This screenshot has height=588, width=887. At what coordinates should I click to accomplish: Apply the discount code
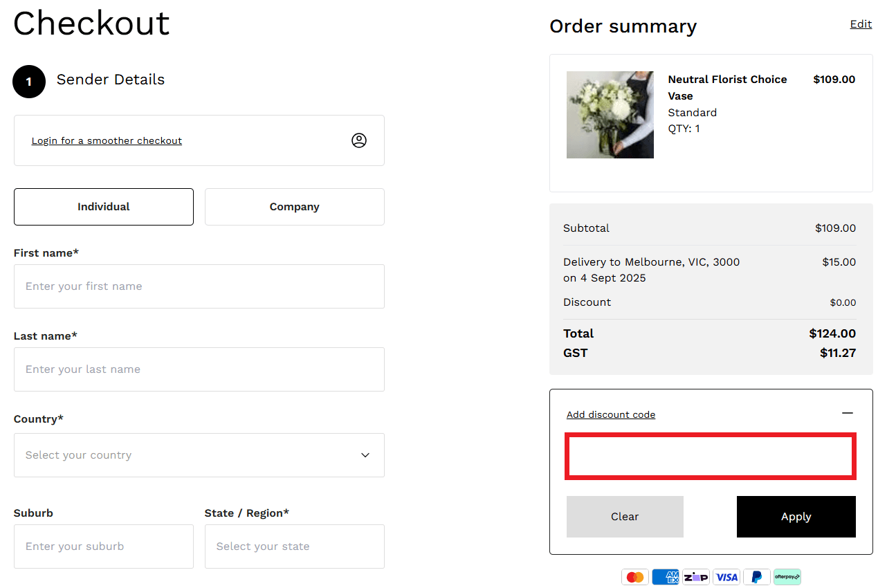click(x=796, y=516)
